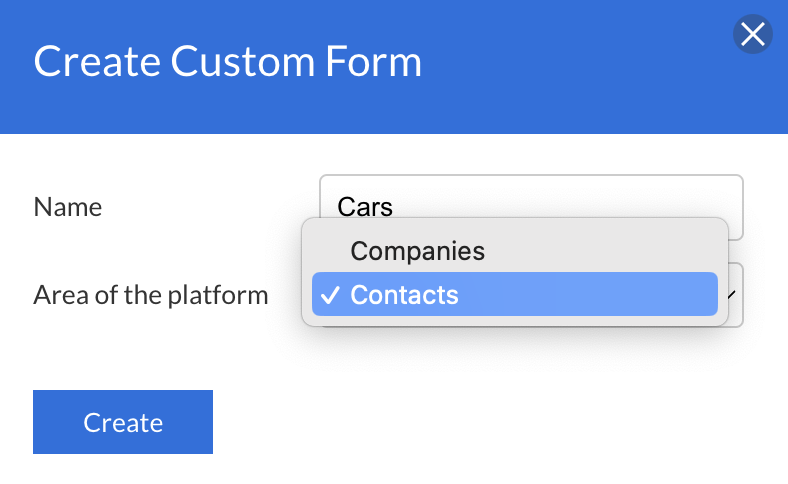Pick Companies as the platform area
The width and height of the screenshot is (788, 484).
click(417, 251)
